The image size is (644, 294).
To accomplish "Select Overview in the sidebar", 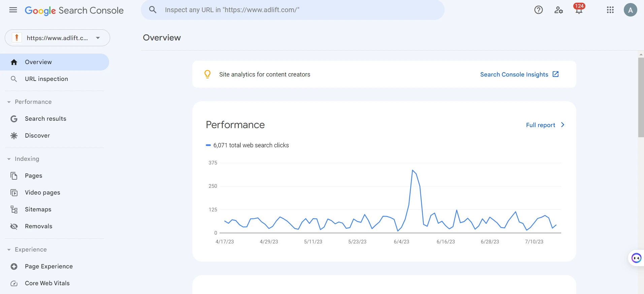I will [x=55, y=62].
